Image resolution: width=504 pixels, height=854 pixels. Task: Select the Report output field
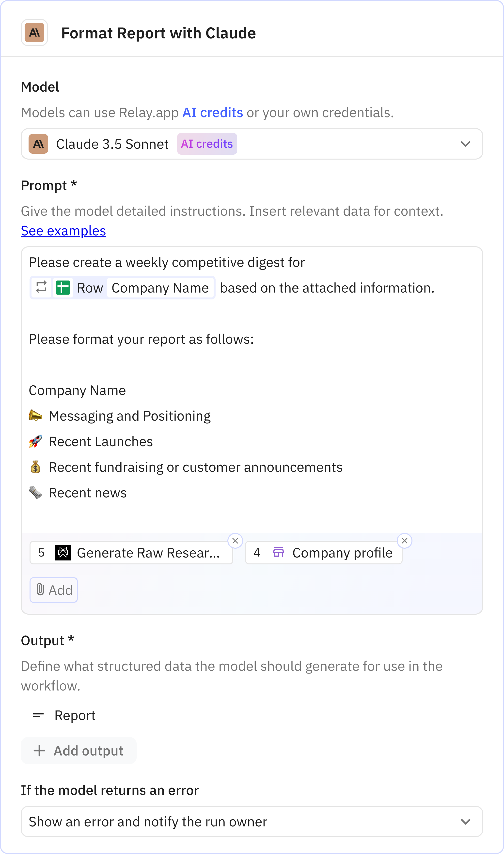pyautogui.click(x=75, y=715)
